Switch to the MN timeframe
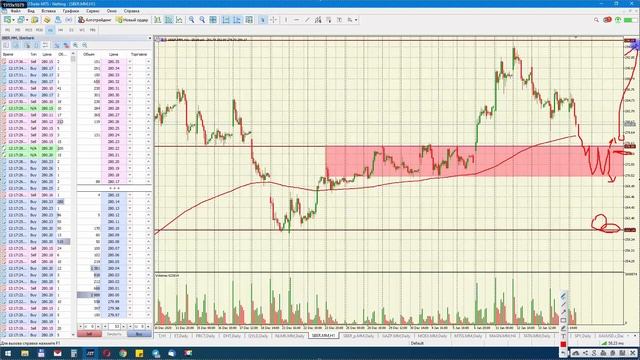The height and width of the screenshot is (360, 640). (x=92, y=30)
